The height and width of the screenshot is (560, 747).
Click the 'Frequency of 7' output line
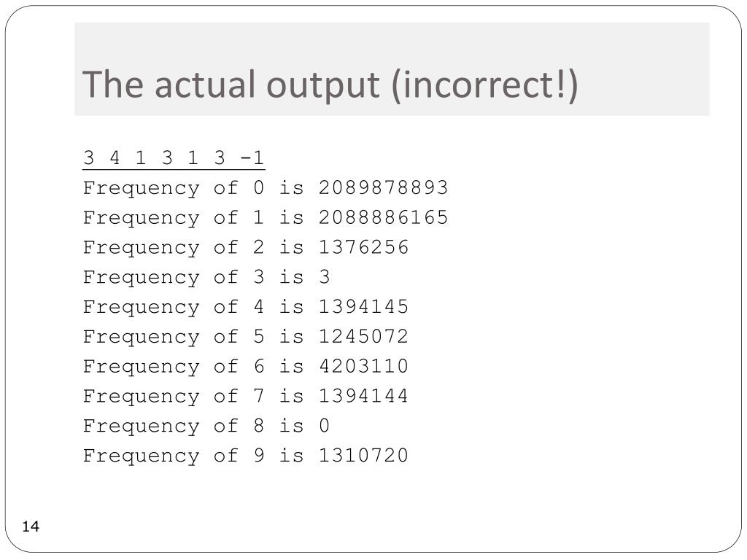tap(246, 396)
